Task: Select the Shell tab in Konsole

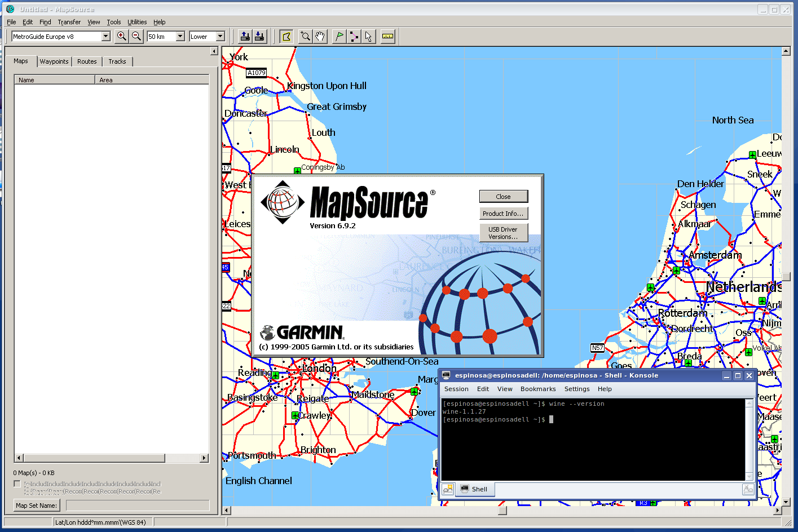Action: tap(475, 489)
